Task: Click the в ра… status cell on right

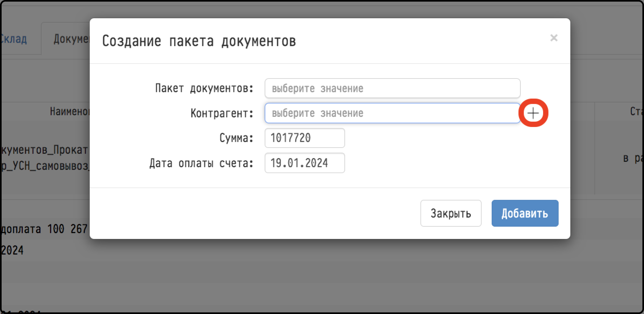Action: coord(633,158)
